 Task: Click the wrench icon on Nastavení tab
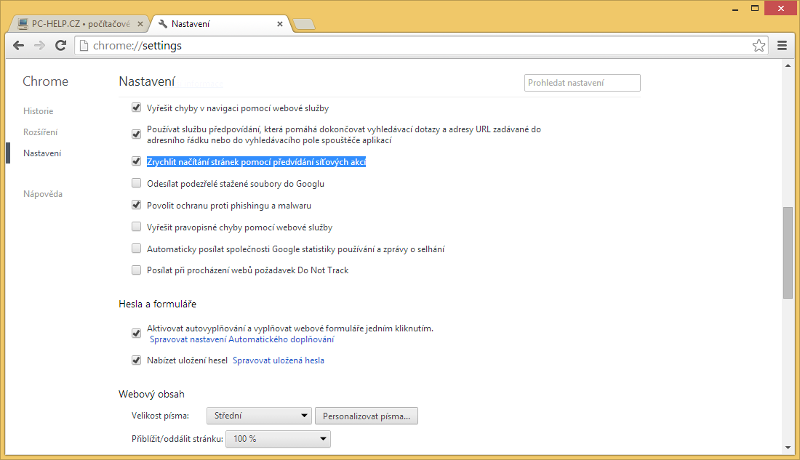163,24
